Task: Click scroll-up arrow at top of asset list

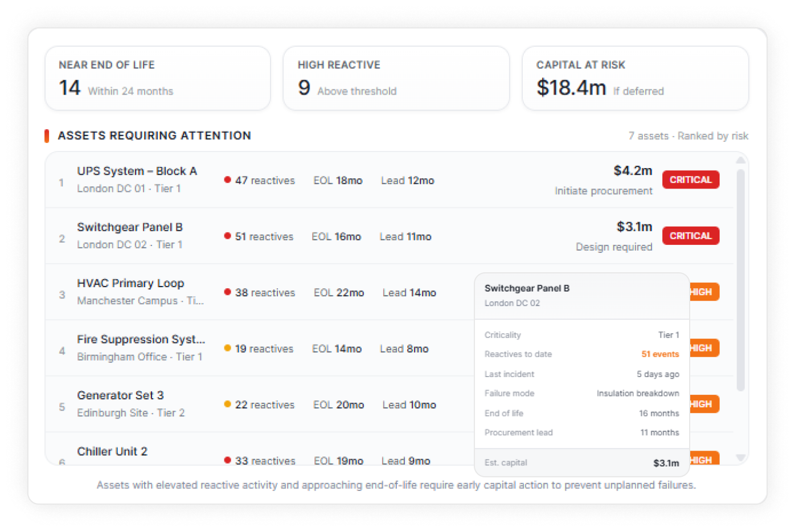Action: pos(740,161)
